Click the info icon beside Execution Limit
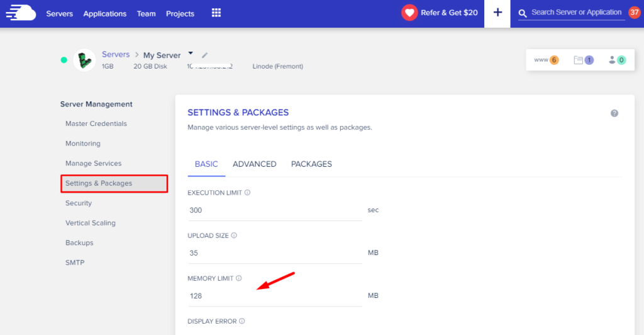Image resolution: width=644 pixels, height=335 pixels. 247,193
